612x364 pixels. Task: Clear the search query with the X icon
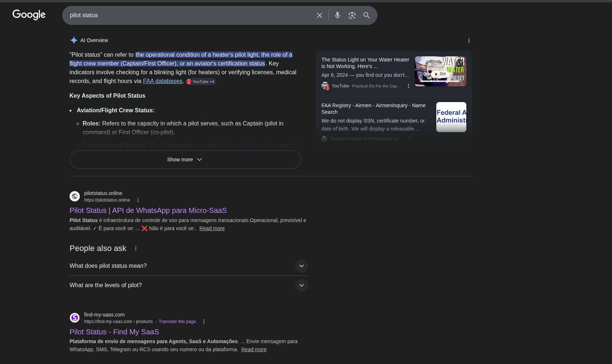pyautogui.click(x=320, y=15)
